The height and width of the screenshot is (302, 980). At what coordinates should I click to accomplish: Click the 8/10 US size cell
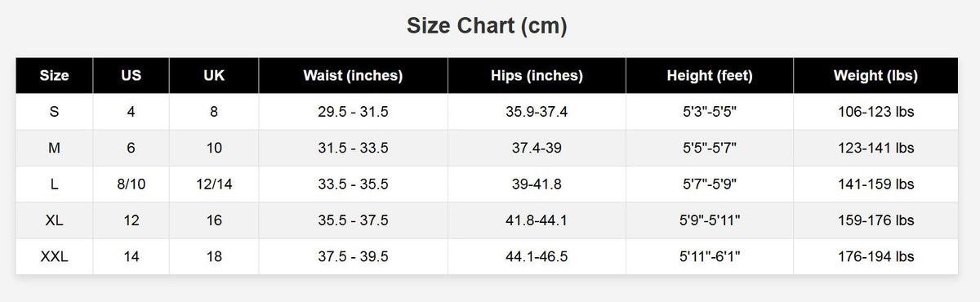pyautogui.click(x=131, y=184)
